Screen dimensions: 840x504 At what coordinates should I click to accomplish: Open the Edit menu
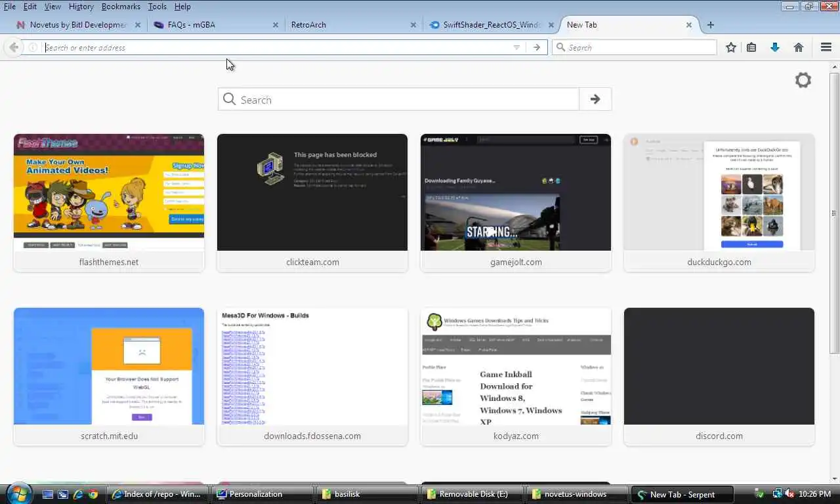click(x=30, y=7)
